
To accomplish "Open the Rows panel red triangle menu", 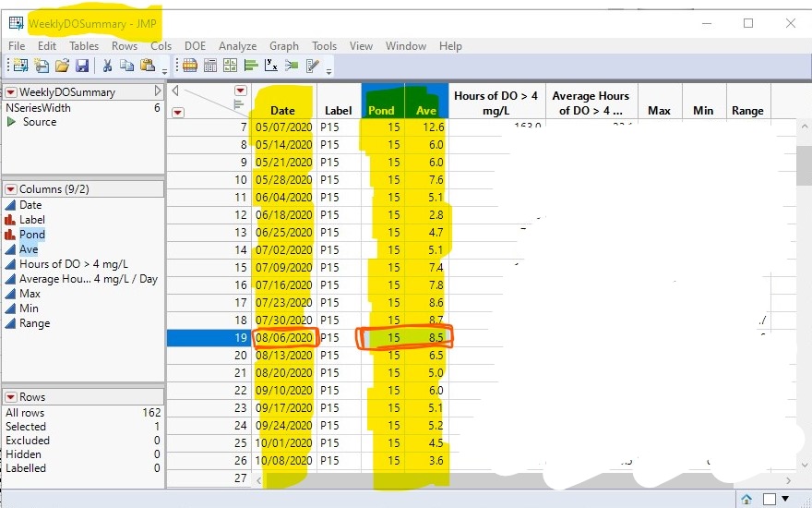I will [11, 397].
